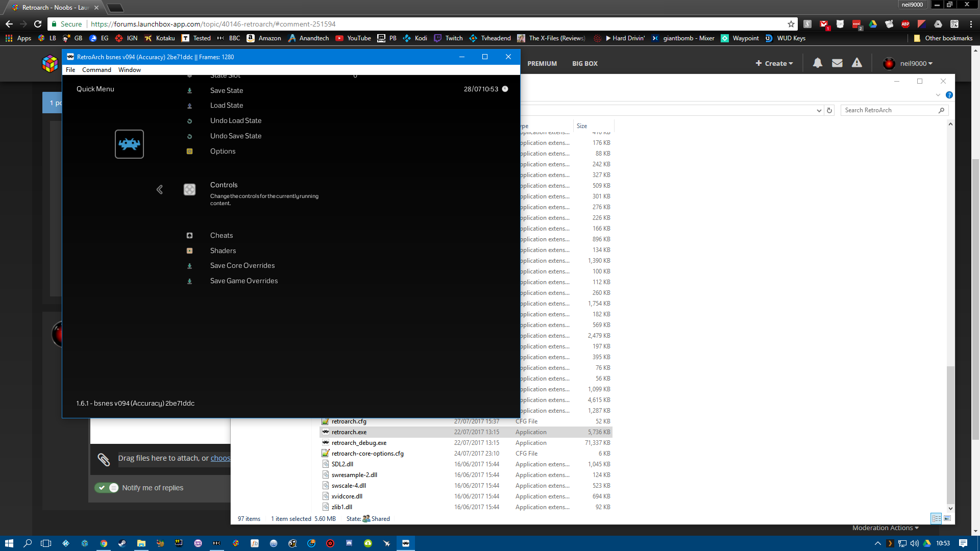
Task: Open the BIG BOX forum tab
Action: tap(585, 63)
